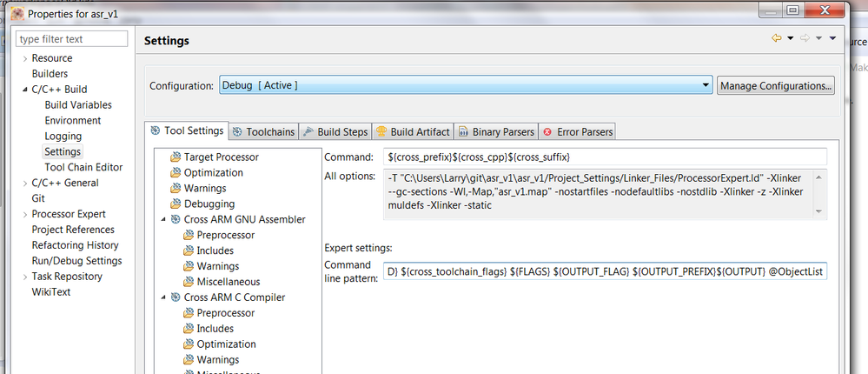Switch to the Error Parsers tab
Screen dimensions: 868x374
coord(578,132)
